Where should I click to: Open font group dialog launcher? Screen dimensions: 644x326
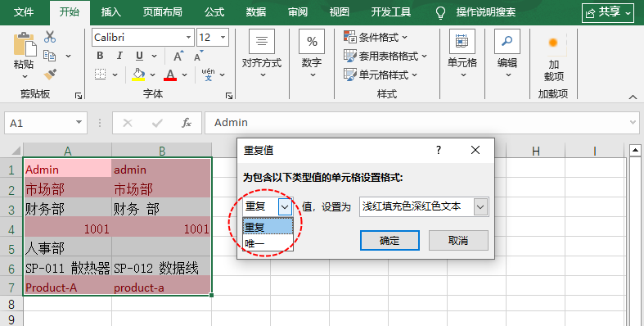pos(229,96)
